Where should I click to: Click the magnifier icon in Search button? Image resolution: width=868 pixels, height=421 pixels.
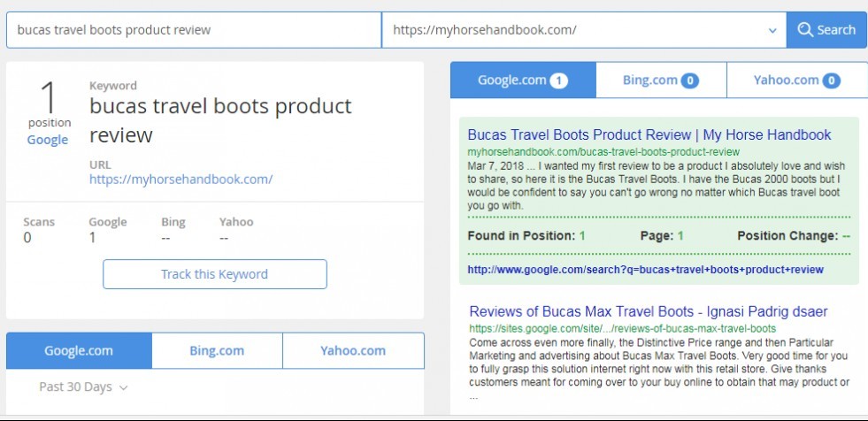(805, 29)
